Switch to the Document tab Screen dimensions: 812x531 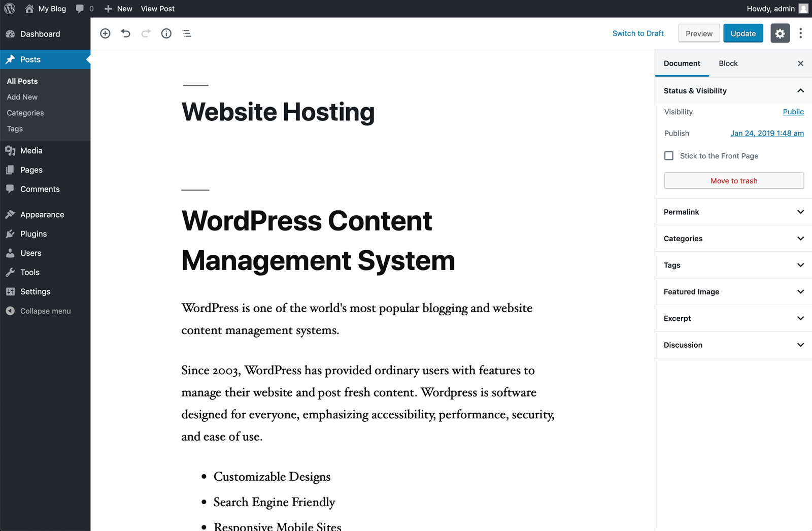682,63
